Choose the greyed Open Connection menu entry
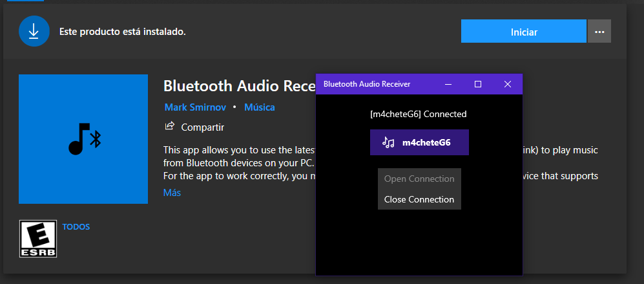This screenshot has height=284, width=644. click(419, 179)
